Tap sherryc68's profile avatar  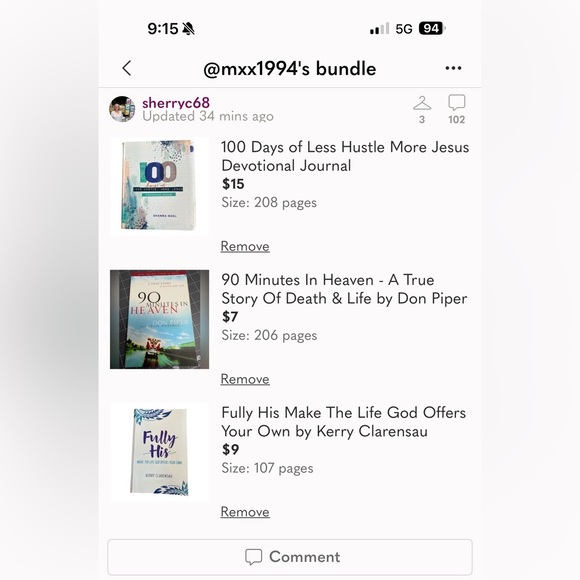pos(122,109)
